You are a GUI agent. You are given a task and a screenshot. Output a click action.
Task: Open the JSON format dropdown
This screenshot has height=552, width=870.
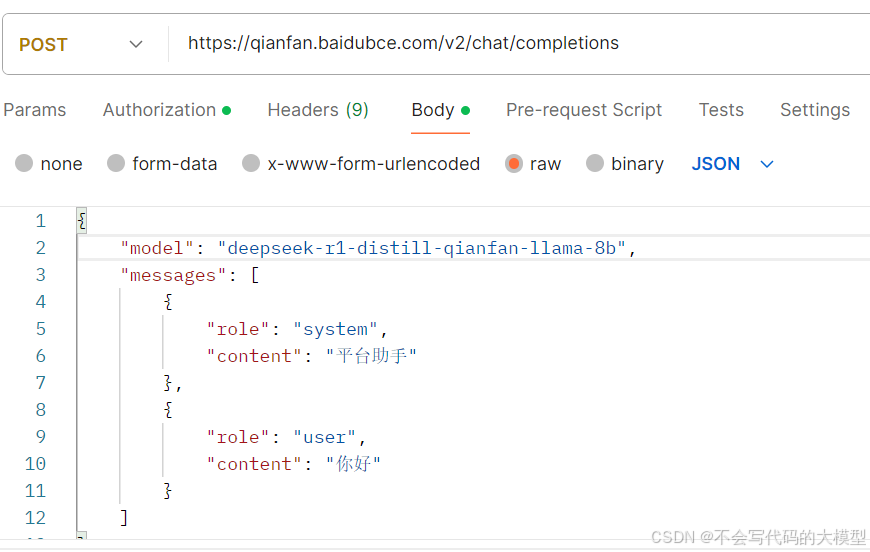tap(732, 164)
